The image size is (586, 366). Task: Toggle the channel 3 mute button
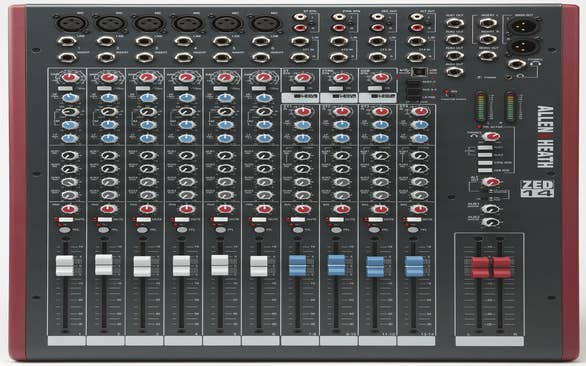coord(144,219)
